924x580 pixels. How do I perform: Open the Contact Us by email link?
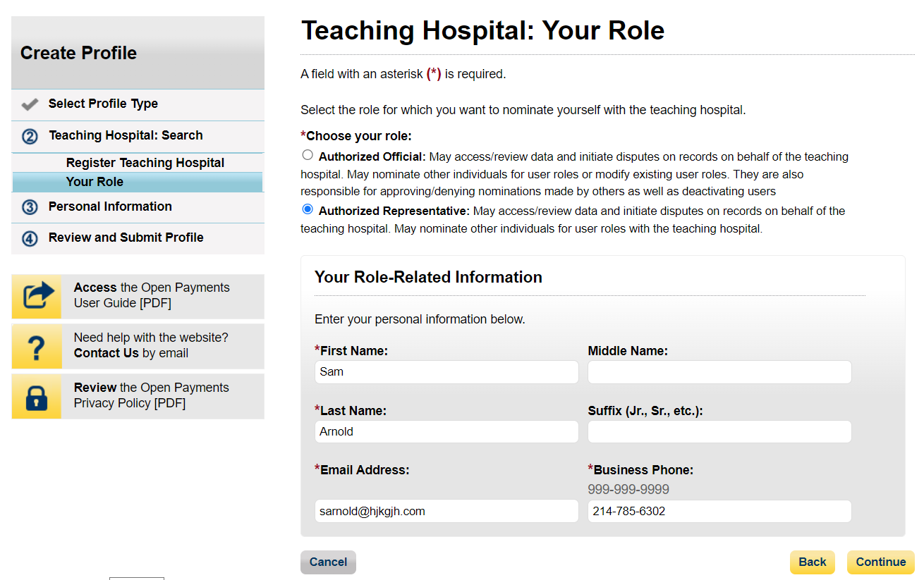(107, 353)
